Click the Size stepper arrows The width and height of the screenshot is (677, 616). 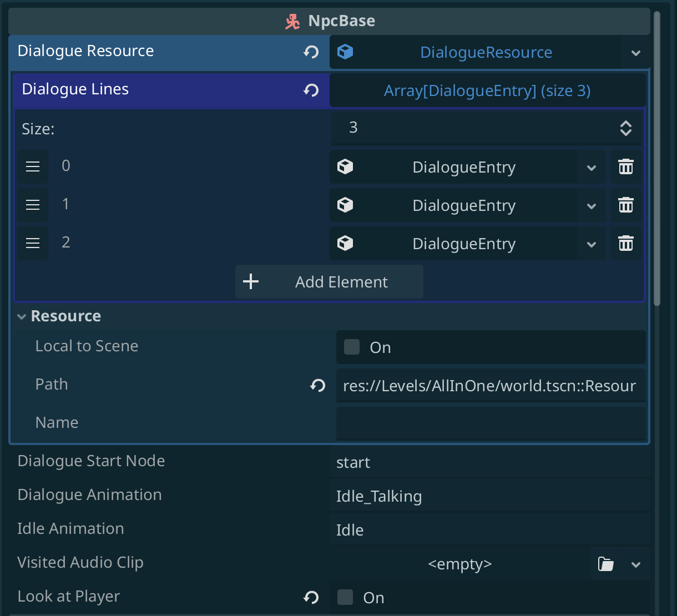pyautogui.click(x=626, y=128)
